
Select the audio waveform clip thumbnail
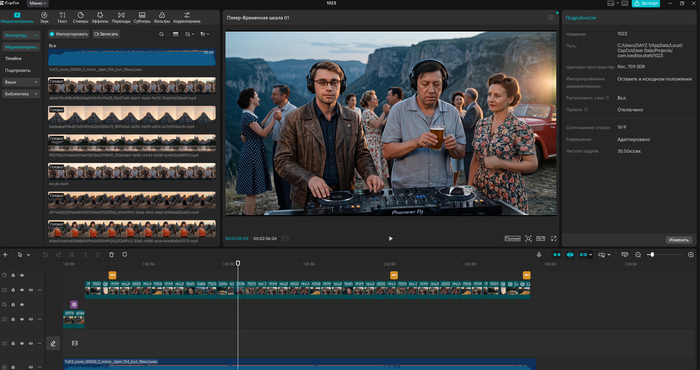tap(132, 58)
